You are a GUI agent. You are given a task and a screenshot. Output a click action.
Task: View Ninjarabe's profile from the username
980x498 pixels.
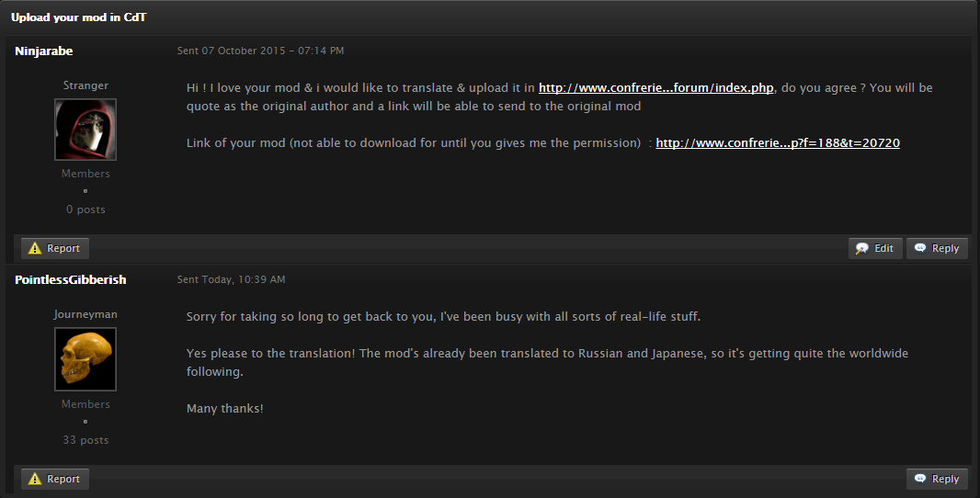[x=44, y=51]
